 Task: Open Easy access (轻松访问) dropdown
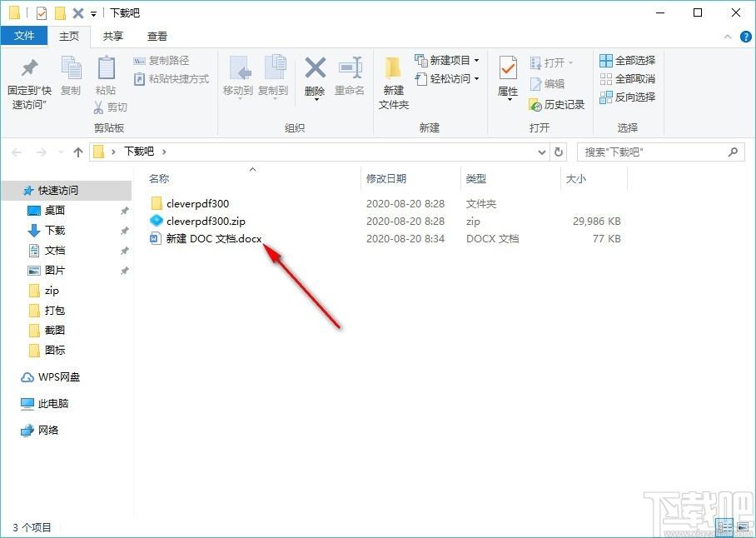(x=447, y=78)
